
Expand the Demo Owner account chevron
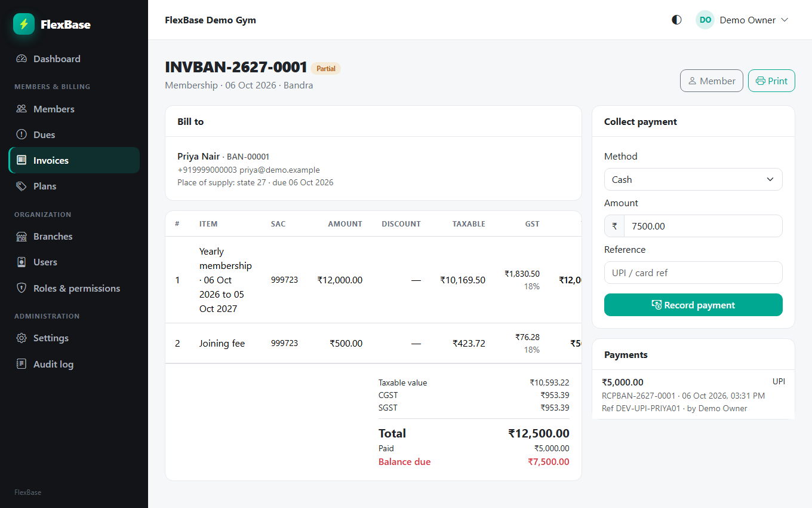click(x=785, y=20)
